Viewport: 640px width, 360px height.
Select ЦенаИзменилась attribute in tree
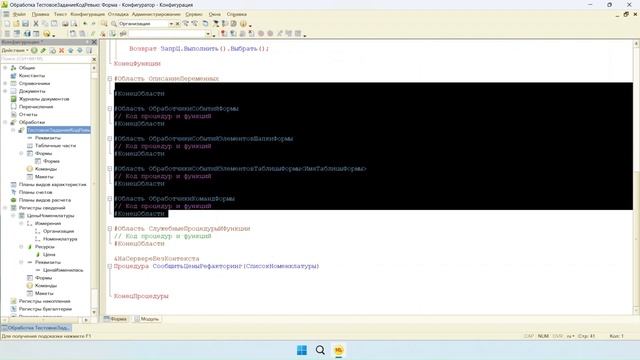[x=63, y=270]
